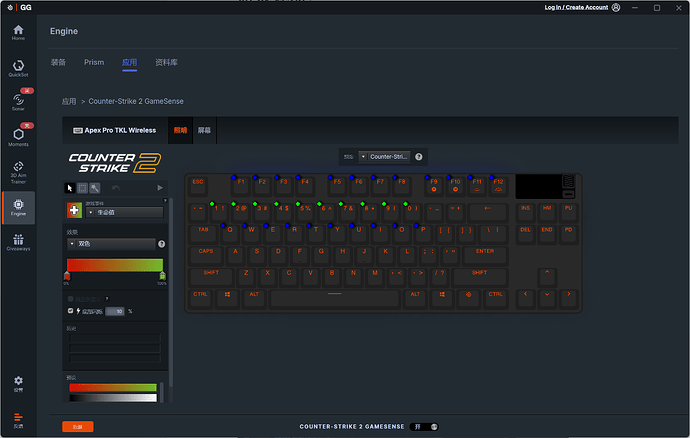
Task: Click the play preview arrow icon
Action: [160, 187]
